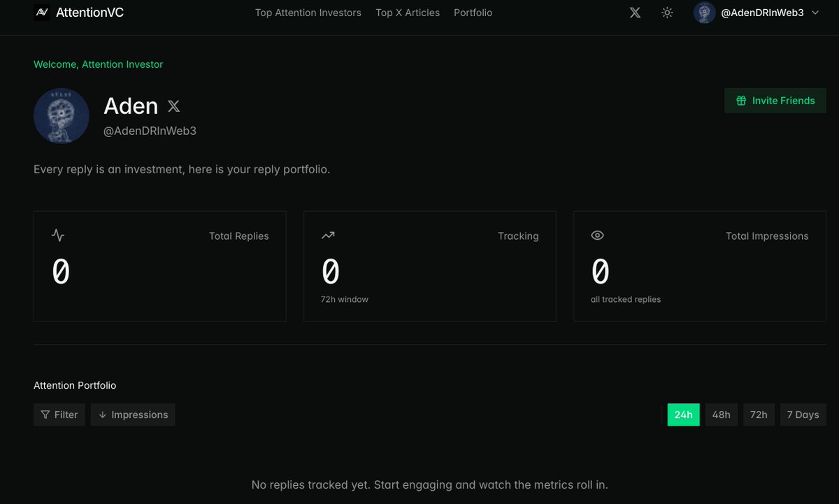Click the Aden name heading
The image size is (839, 504).
131,106
